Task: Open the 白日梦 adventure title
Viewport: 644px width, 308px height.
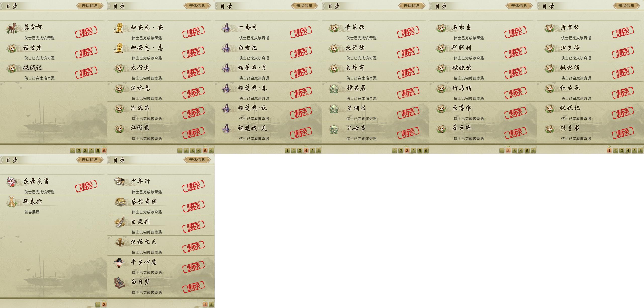Action: (x=141, y=282)
